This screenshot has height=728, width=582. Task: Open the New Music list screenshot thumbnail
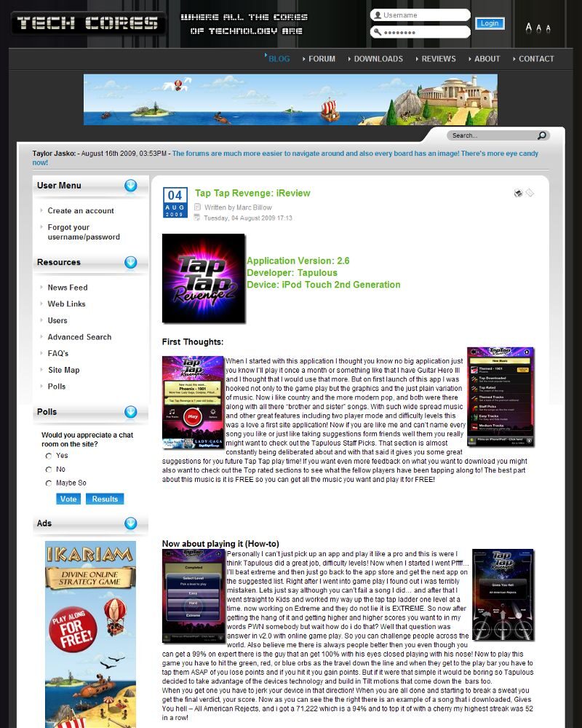click(501, 397)
